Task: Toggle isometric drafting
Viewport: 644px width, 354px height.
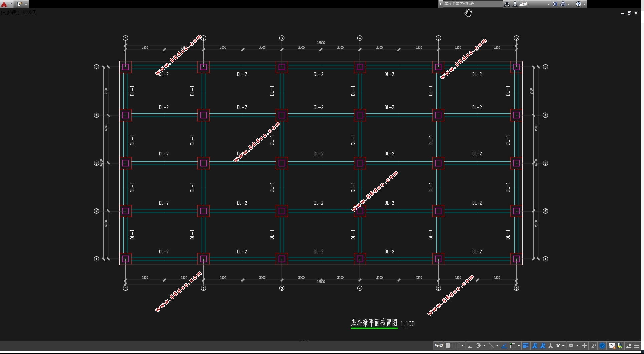Action: tap(491, 346)
